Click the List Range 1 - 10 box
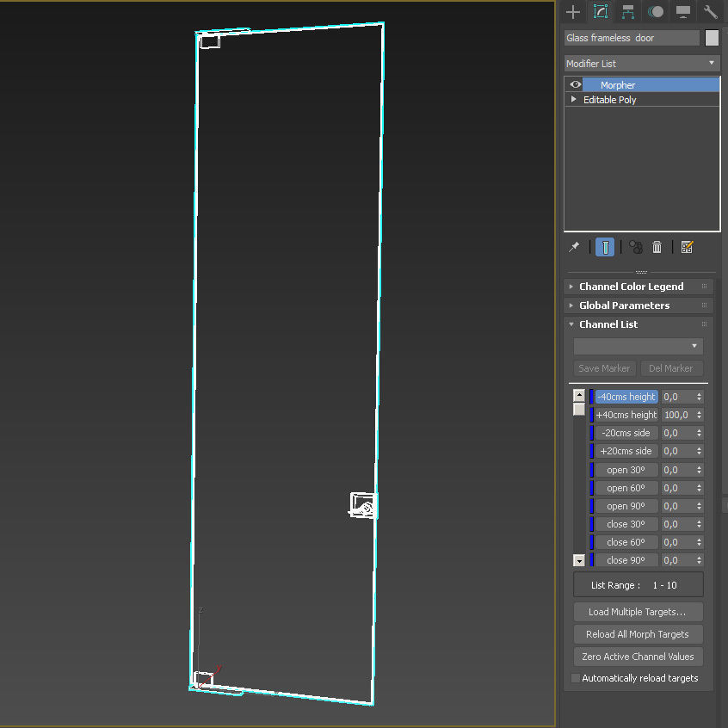Screen dimensions: 728x728 638,584
